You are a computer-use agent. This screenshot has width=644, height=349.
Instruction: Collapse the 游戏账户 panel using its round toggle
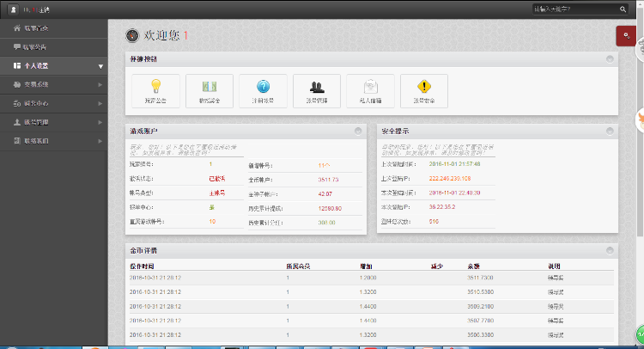[x=357, y=131]
